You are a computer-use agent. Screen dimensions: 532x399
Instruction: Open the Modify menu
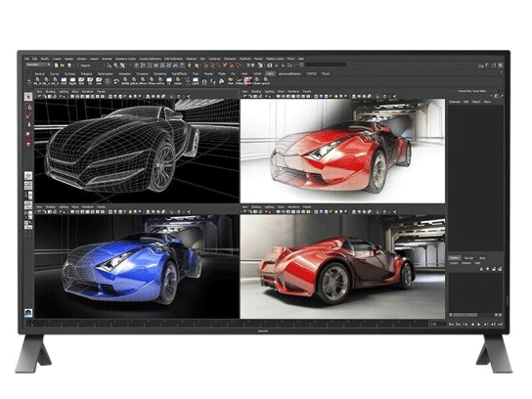tap(45, 59)
